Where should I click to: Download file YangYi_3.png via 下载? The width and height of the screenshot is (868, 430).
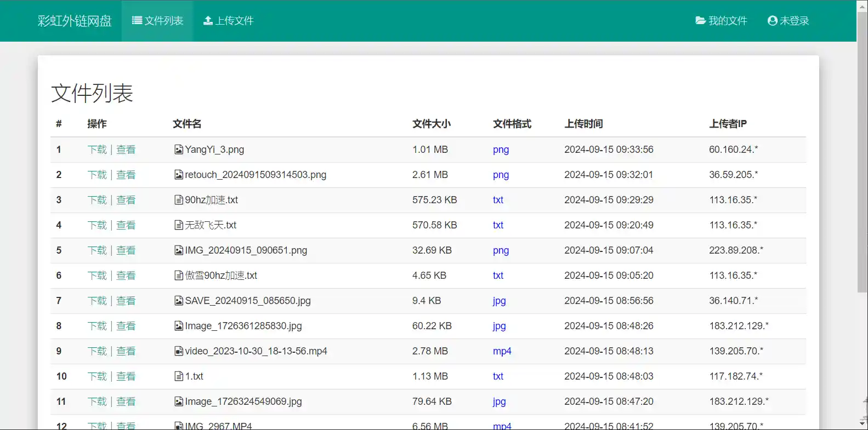point(97,150)
